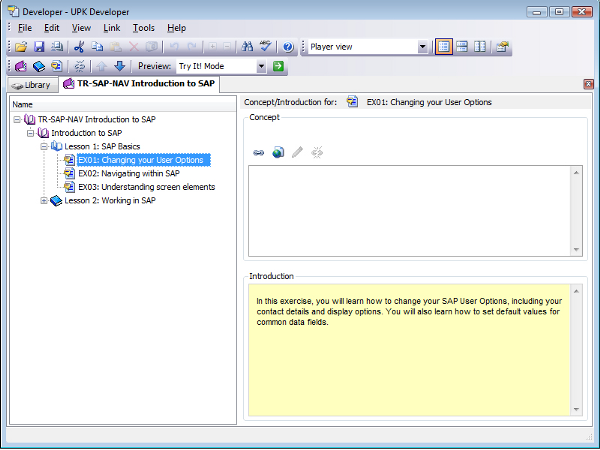The image size is (600, 450).
Task: Click the red X Delete icon
Action: click(x=134, y=47)
